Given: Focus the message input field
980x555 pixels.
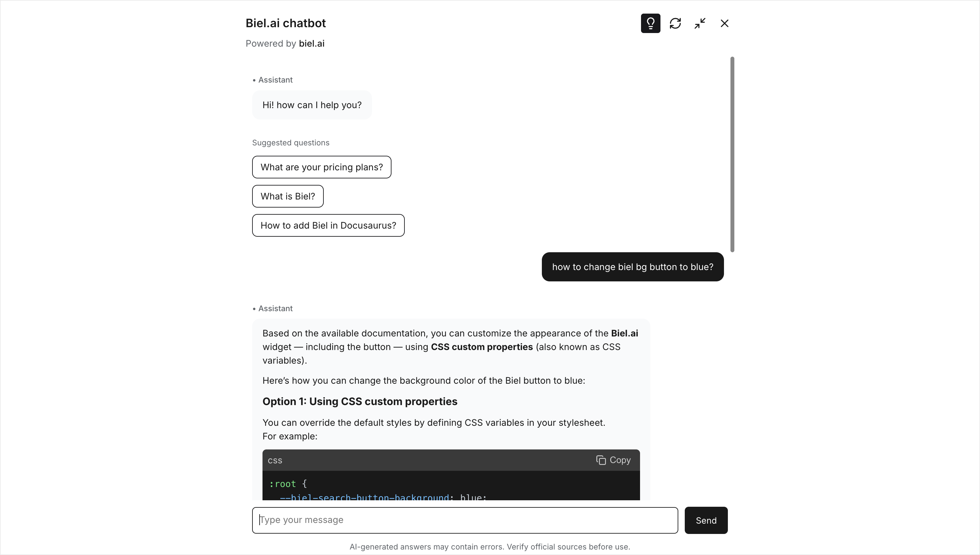Looking at the screenshot, I should pos(464,520).
